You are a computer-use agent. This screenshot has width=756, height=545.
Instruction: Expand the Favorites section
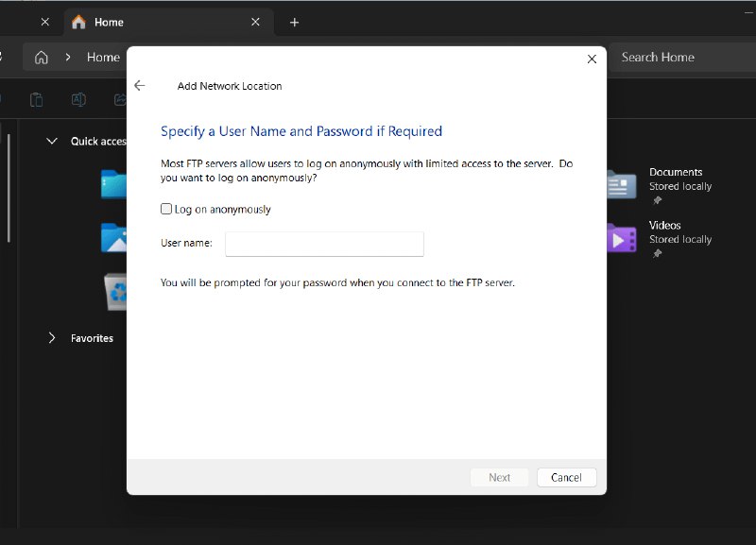point(52,338)
